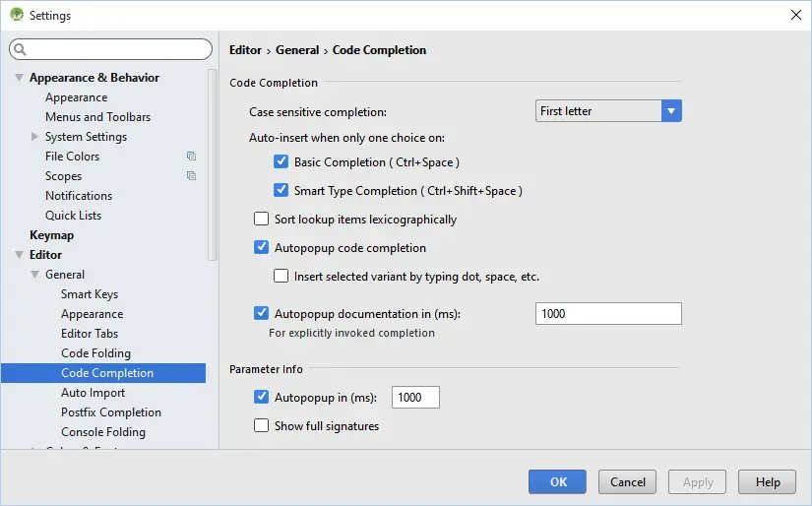Enable Sort lookup items lexicographically
Viewport: 812px width, 506px height.
pos(262,220)
